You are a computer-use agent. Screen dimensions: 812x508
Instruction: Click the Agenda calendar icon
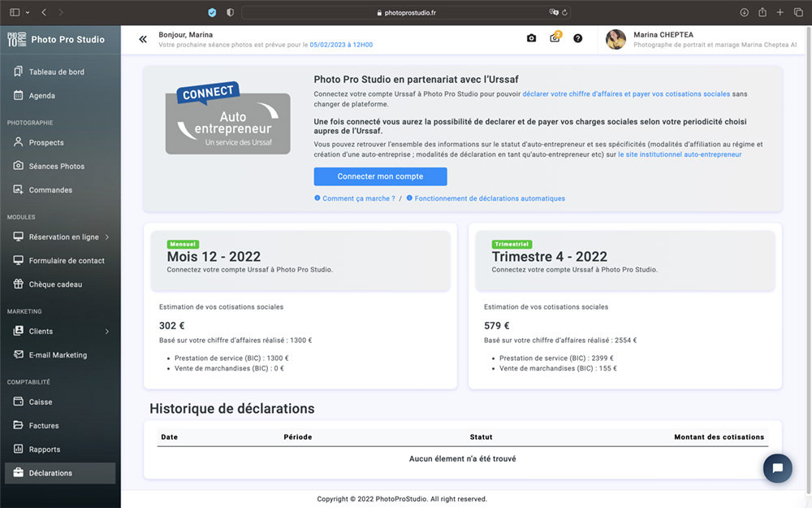point(18,95)
